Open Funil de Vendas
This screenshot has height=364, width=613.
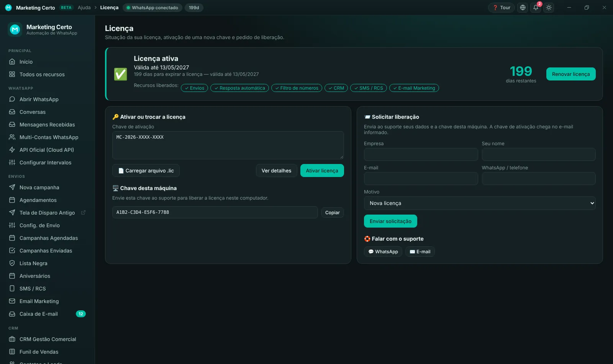pos(47,352)
